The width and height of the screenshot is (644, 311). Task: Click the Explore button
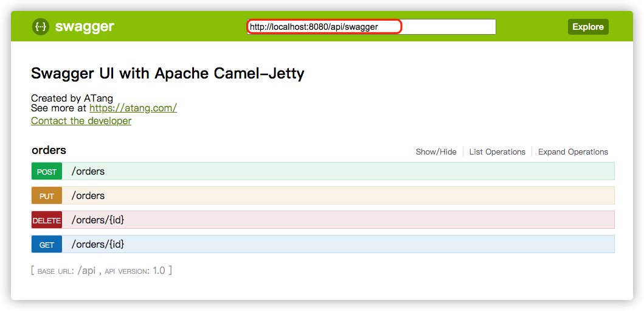(x=588, y=27)
